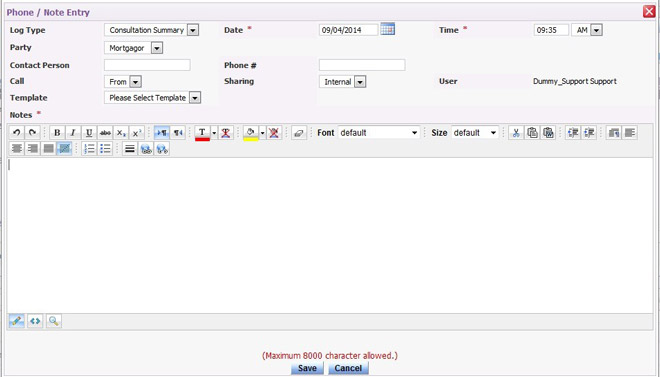Screen dimensions: 660x377
Task: Click the Contact Person input field
Action: [147, 65]
